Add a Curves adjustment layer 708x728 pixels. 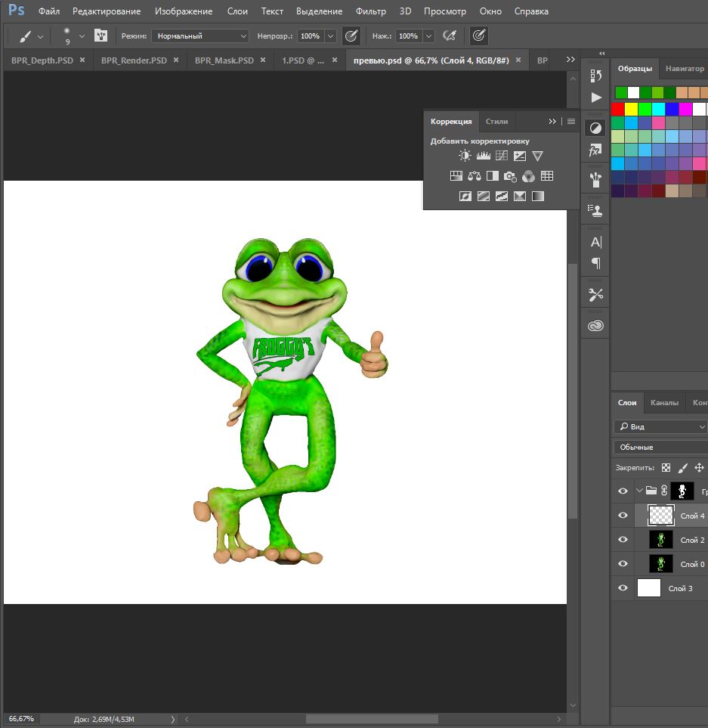click(x=501, y=156)
